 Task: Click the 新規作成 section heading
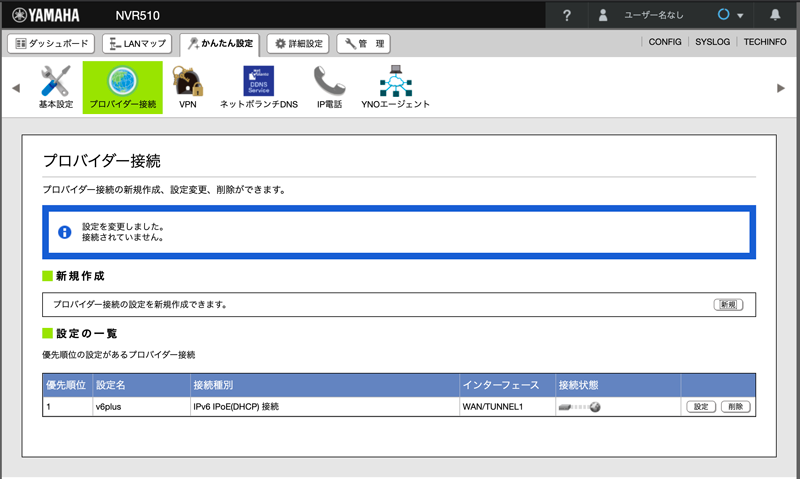(80, 276)
